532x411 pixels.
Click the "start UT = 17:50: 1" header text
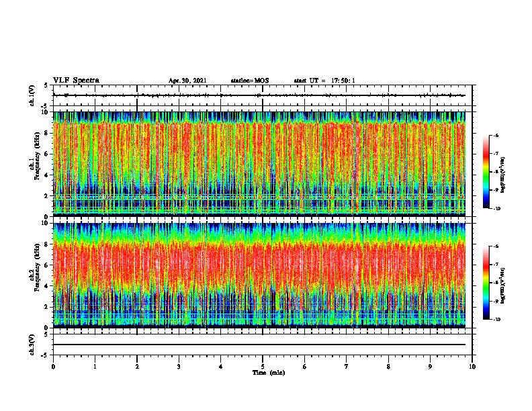(324, 81)
